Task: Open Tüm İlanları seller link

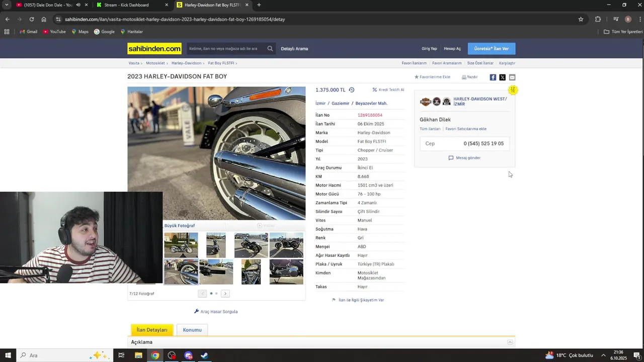Action: click(430, 129)
